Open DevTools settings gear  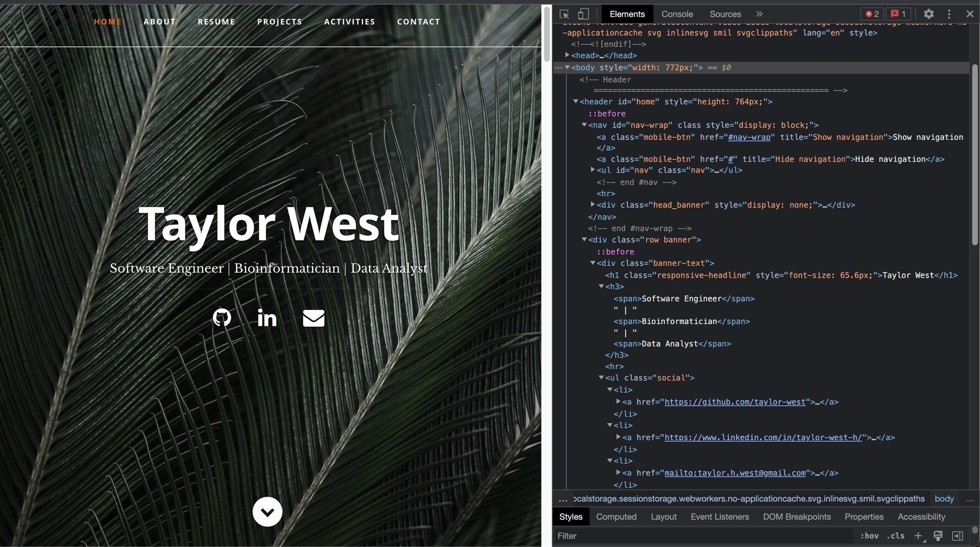point(929,14)
